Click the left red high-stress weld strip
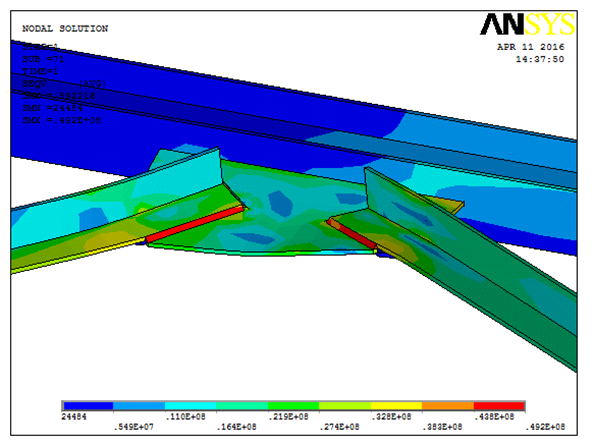This screenshot has height=446, width=595. [195, 224]
